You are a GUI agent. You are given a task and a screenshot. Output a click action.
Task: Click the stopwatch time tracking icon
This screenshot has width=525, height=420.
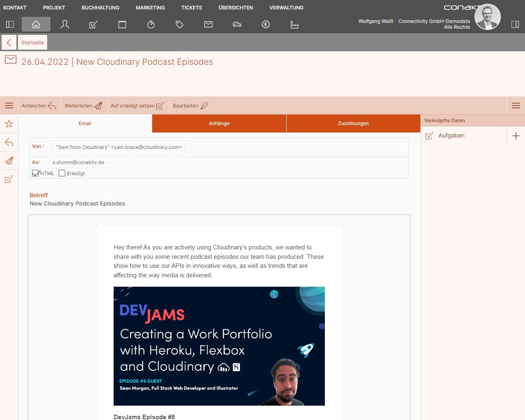coord(151,25)
